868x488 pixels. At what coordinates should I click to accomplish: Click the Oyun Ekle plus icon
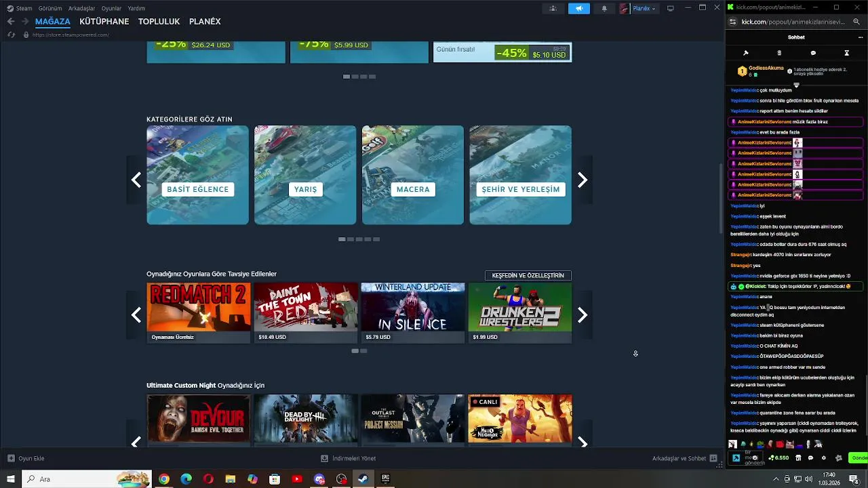11,458
